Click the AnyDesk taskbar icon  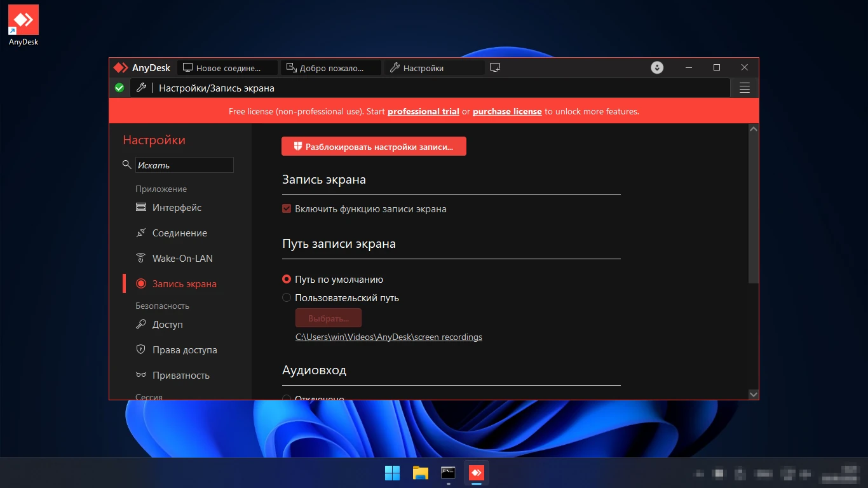[x=477, y=473]
